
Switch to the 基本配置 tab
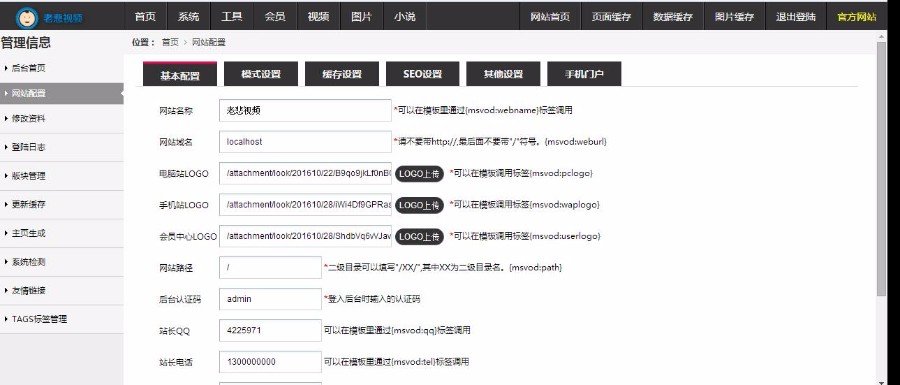click(180, 75)
